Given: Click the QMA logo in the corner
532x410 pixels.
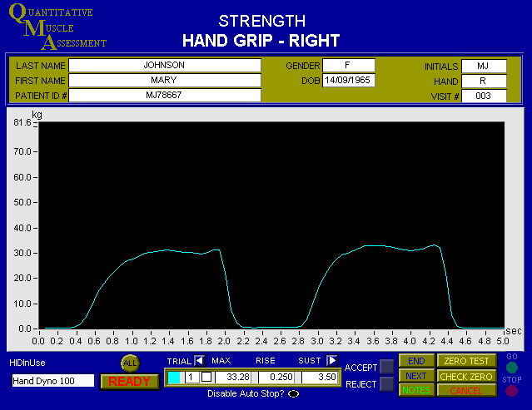Looking at the screenshot, I should [x=57, y=28].
